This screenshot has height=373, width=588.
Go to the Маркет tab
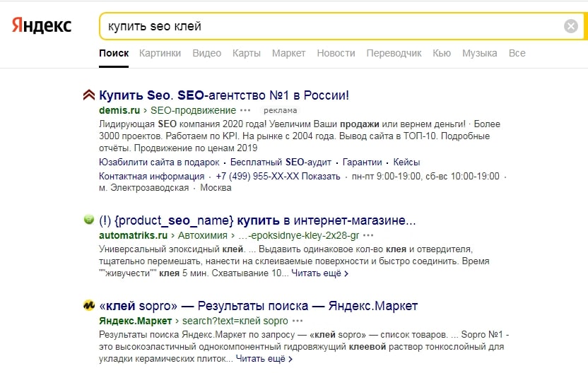point(289,53)
